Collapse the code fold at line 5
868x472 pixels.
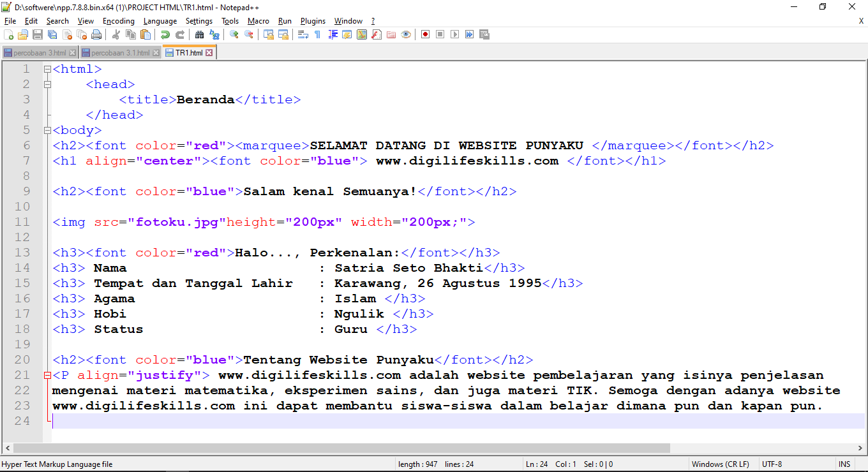pos(47,130)
